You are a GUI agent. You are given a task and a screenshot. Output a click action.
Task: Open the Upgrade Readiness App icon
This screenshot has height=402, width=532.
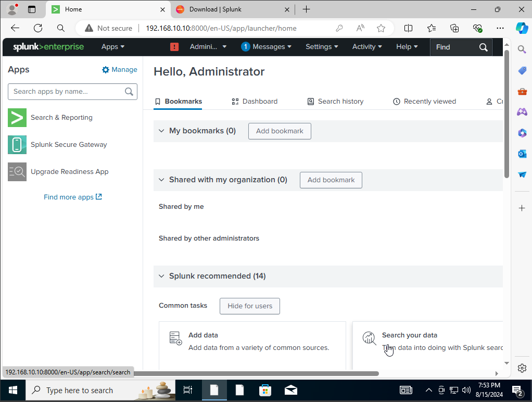(x=17, y=172)
